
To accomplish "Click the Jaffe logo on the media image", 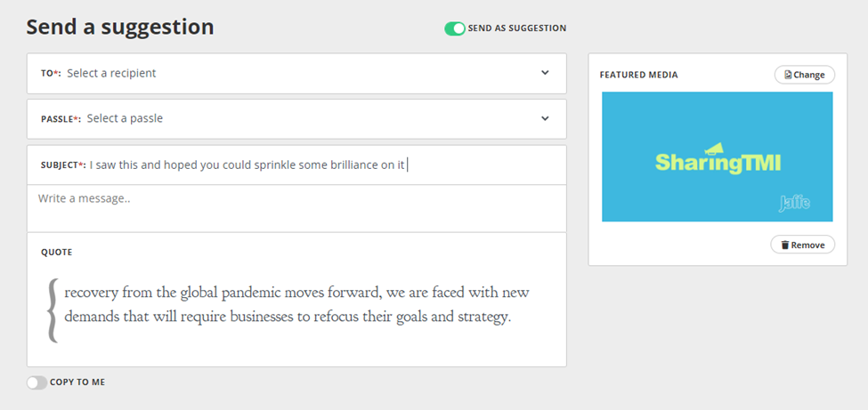I will tap(794, 204).
